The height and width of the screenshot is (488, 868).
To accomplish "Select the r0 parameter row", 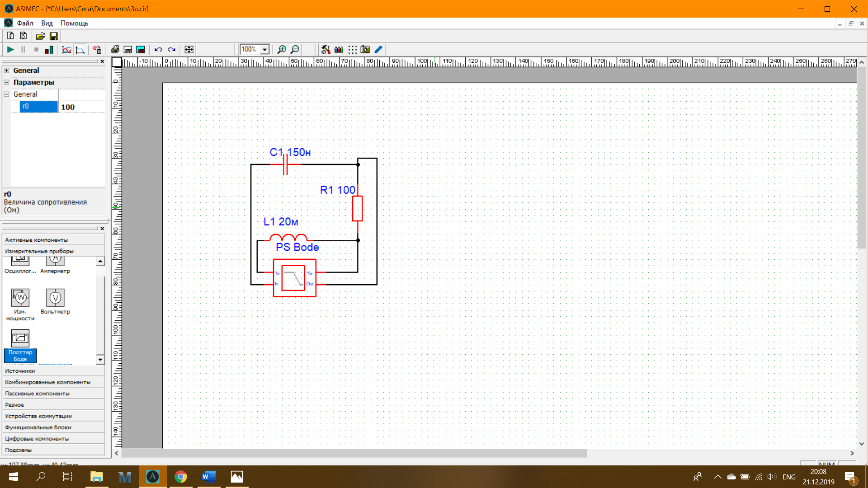I will [x=38, y=107].
